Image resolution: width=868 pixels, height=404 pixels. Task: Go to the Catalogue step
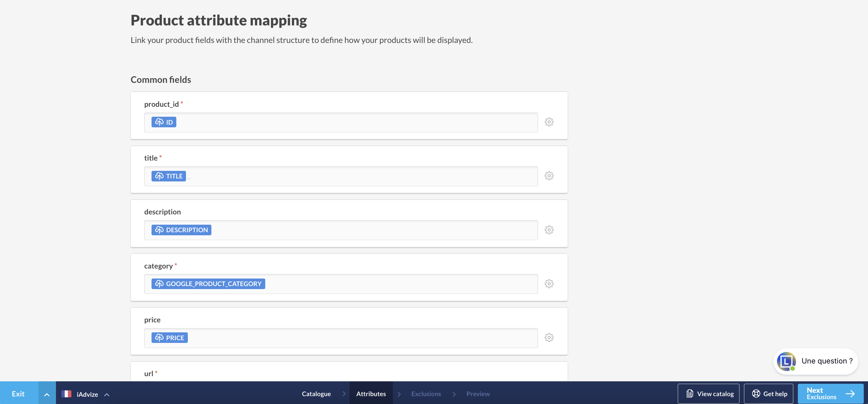[x=316, y=393]
